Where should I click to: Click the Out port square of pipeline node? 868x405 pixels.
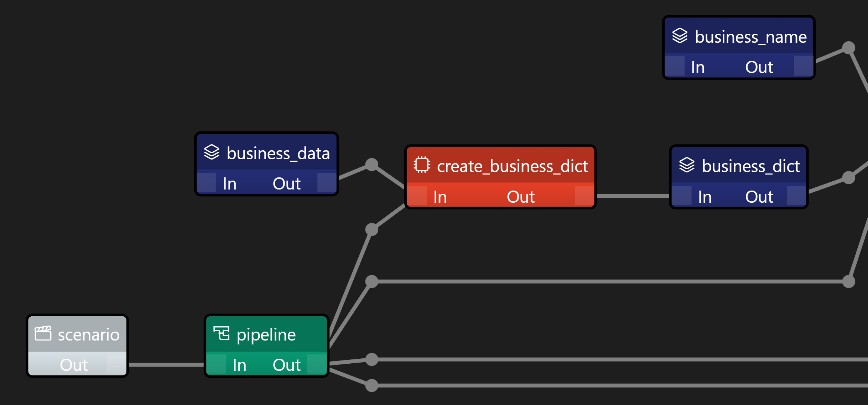coord(317,364)
